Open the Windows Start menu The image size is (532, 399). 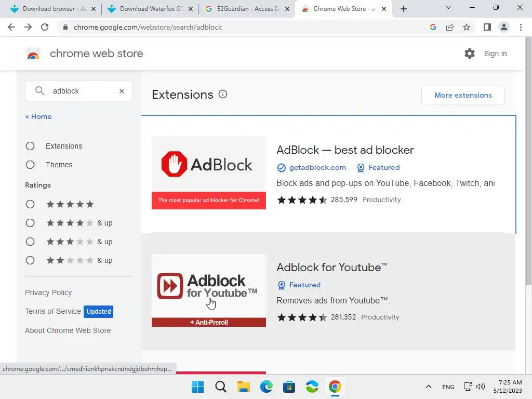point(197,387)
